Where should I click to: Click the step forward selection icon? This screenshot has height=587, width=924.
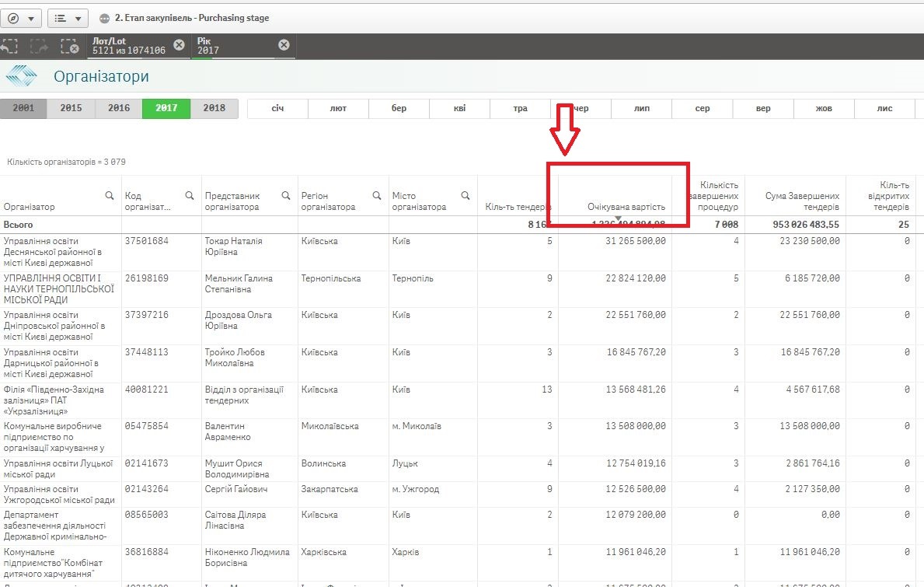(x=39, y=47)
